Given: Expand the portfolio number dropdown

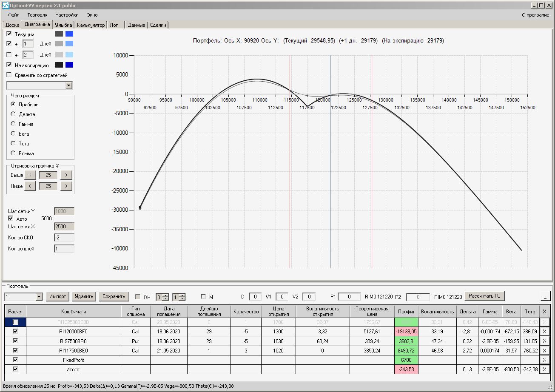Looking at the screenshot, I should point(39,297).
